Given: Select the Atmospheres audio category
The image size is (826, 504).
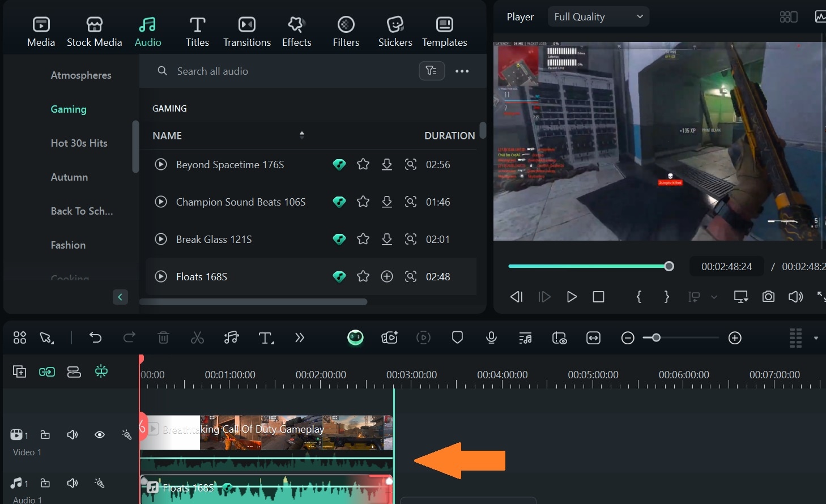Looking at the screenshot, I should [81, 75].
